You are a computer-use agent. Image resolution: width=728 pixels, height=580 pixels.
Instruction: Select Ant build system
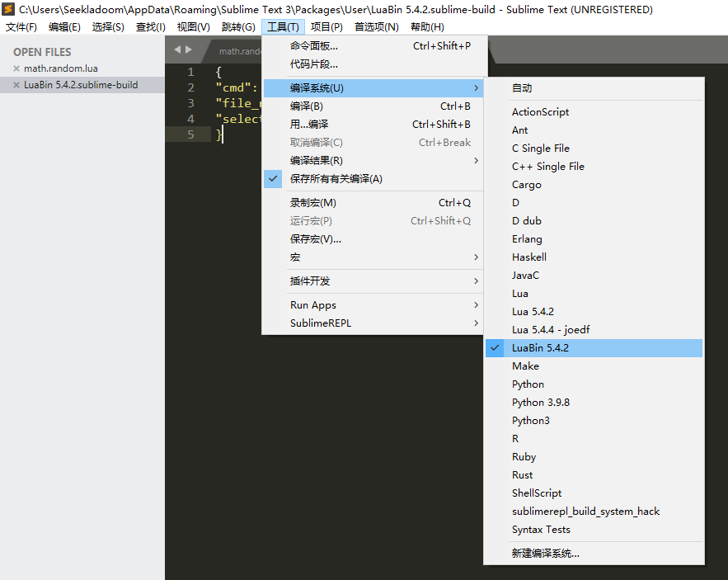pyautogui.click(x=594, y=130)
